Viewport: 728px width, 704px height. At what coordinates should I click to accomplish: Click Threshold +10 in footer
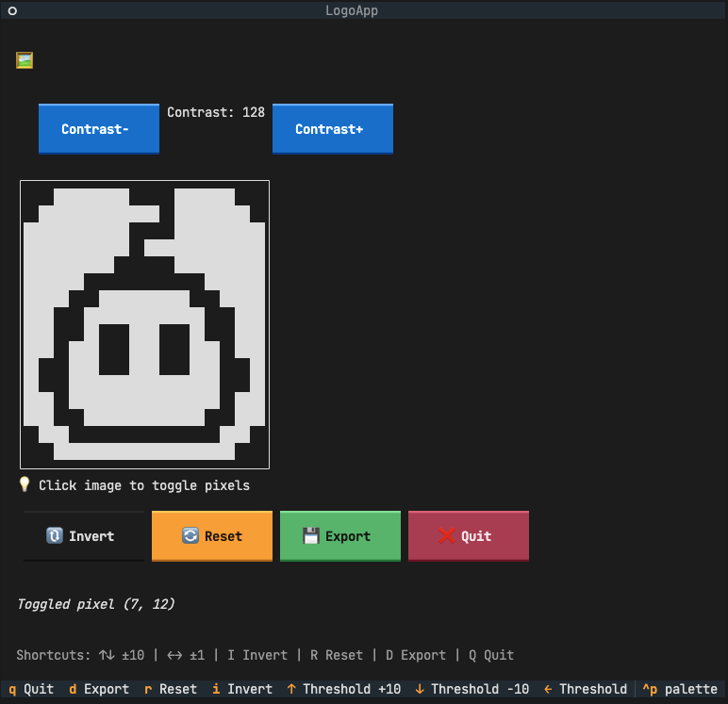(x=343, y=689)
